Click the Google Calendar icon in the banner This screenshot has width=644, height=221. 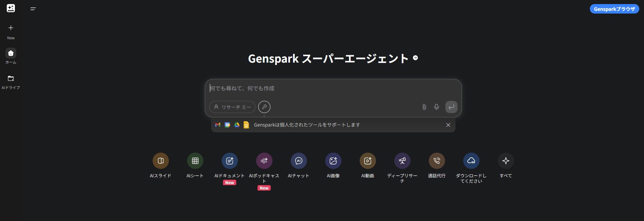[x=227, y=125]
